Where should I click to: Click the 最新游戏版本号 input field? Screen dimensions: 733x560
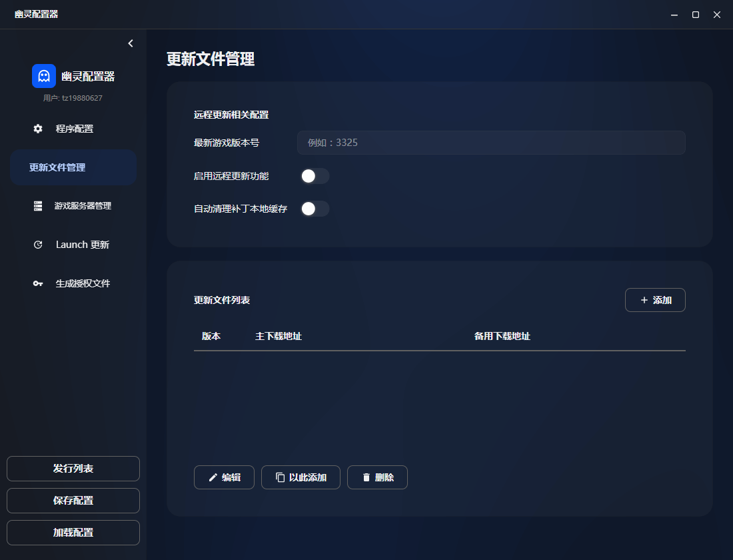coord(491,143)
